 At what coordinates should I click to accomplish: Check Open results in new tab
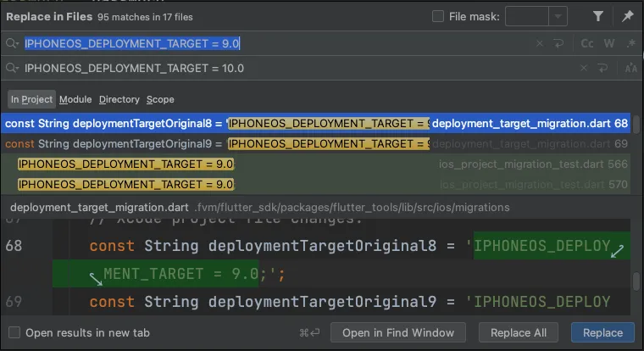[x=14, y=332]
